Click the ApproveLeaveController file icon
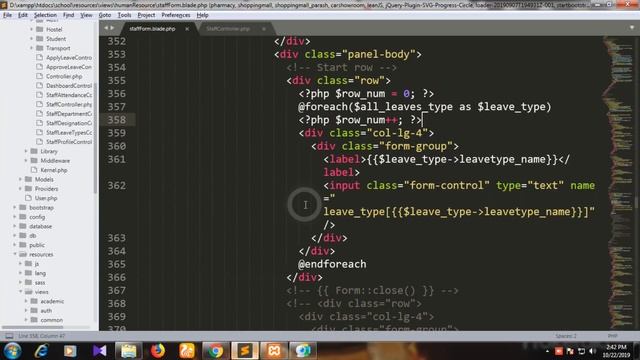The width and height of the screenshot is (640, 360). click(40, 67)
